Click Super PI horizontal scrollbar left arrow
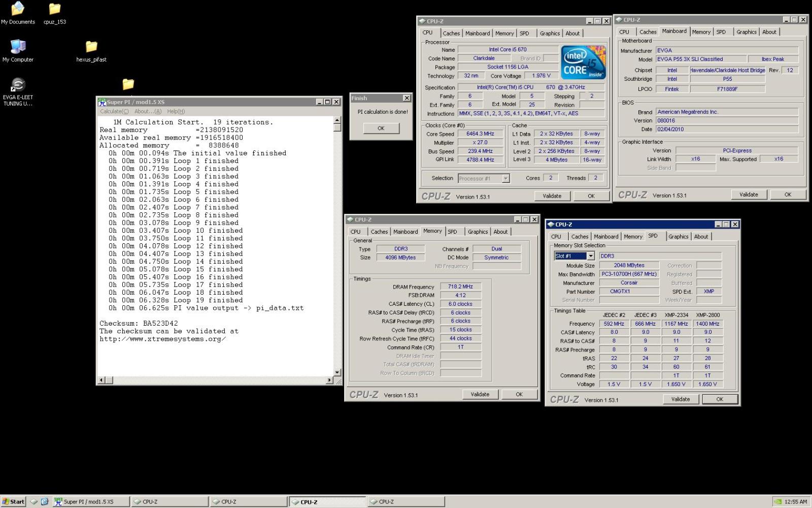812x508 pixels. [101, 380]
